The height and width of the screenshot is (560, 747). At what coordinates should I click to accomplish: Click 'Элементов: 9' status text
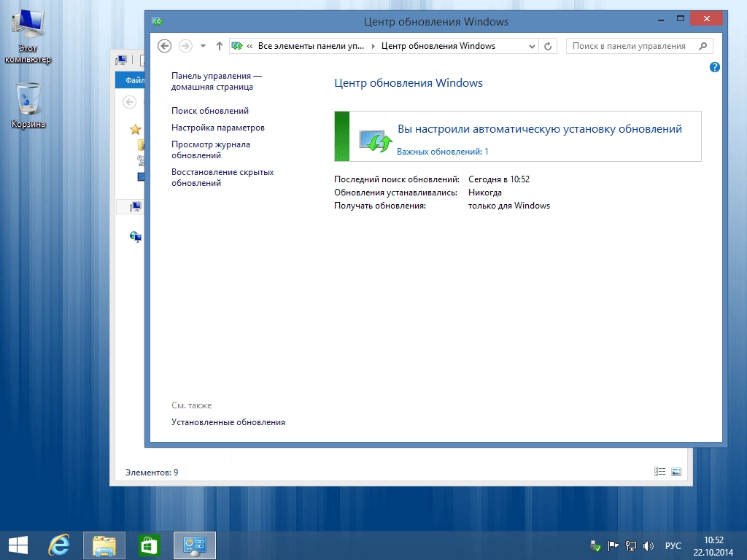point(152,472)
